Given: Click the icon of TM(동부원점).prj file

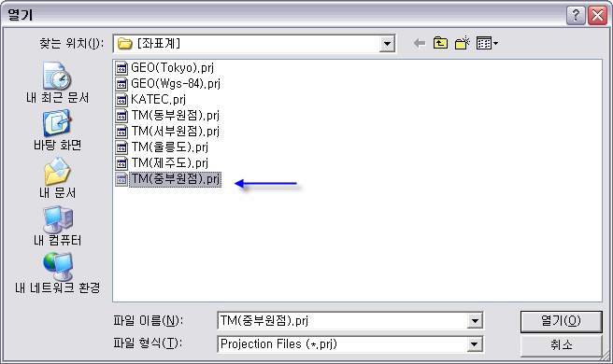Looking at the screenshot, I should click(121, 116).
